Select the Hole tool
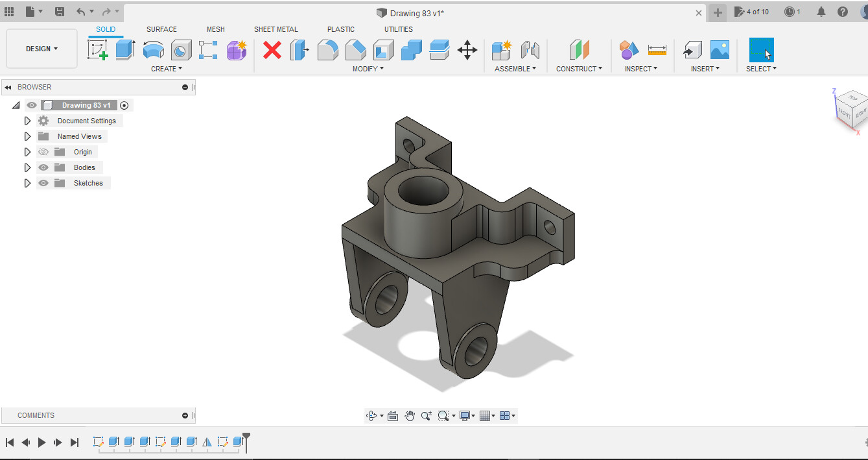The width and height of the screenshot is (868, 460). pos(181,49)
